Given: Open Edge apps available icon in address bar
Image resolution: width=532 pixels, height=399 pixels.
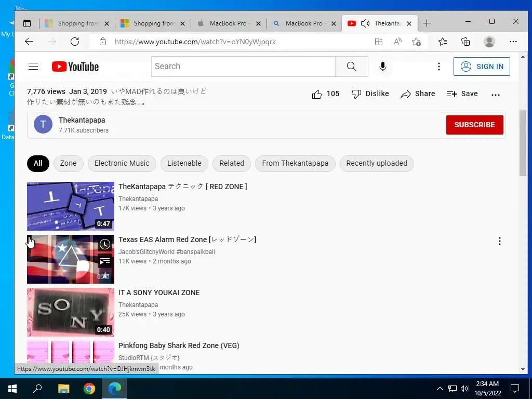Looking at the screenshot, I should click(379, 42).
